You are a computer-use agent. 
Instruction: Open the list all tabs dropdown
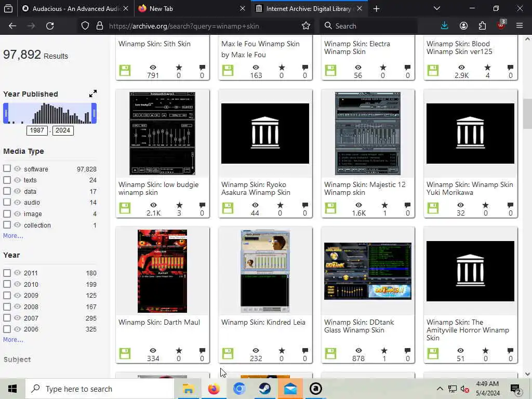tap(436, 8)
